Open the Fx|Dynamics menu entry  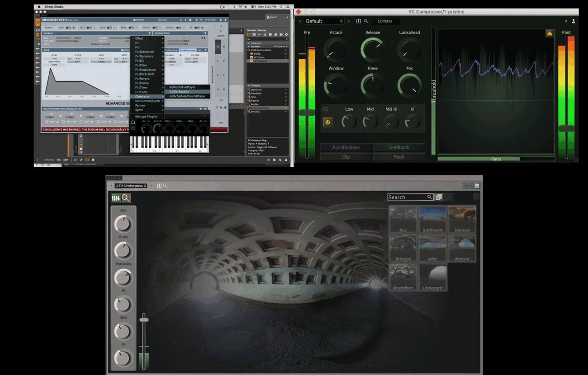point(147,56)
